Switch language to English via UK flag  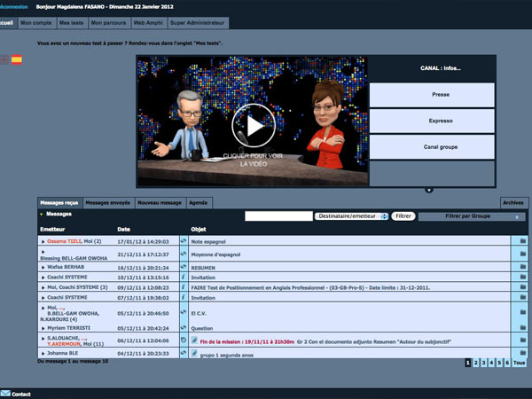coord(4,59)
